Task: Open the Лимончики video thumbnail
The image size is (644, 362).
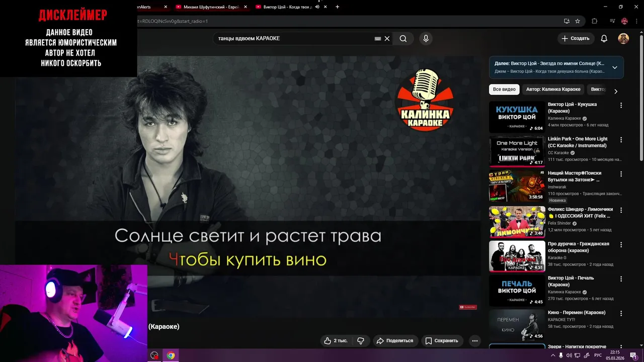Action: [517, 222]
